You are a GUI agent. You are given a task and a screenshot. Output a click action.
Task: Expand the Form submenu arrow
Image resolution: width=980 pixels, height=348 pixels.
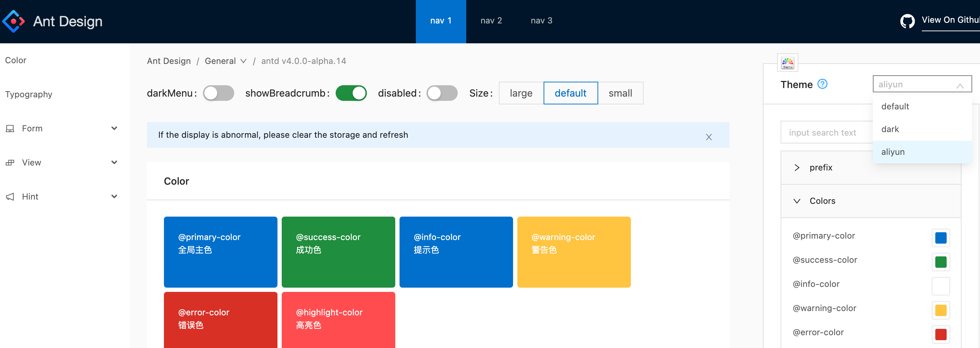click(114, 128)
